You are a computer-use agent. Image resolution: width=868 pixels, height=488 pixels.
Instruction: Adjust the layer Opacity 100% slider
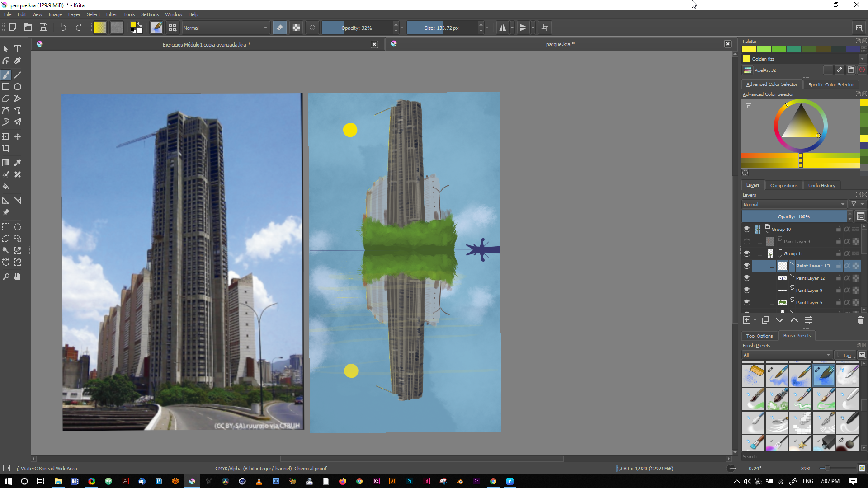(794, 216)
